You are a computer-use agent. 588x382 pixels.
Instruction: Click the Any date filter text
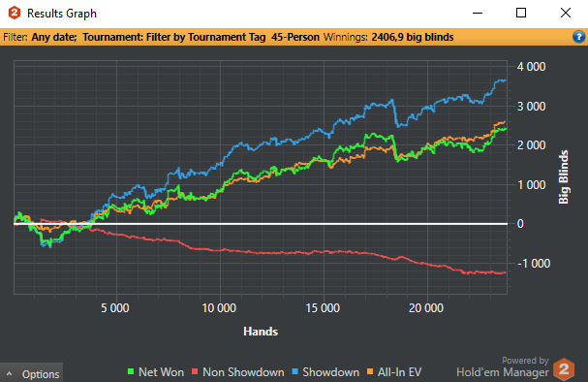(54, 37)
